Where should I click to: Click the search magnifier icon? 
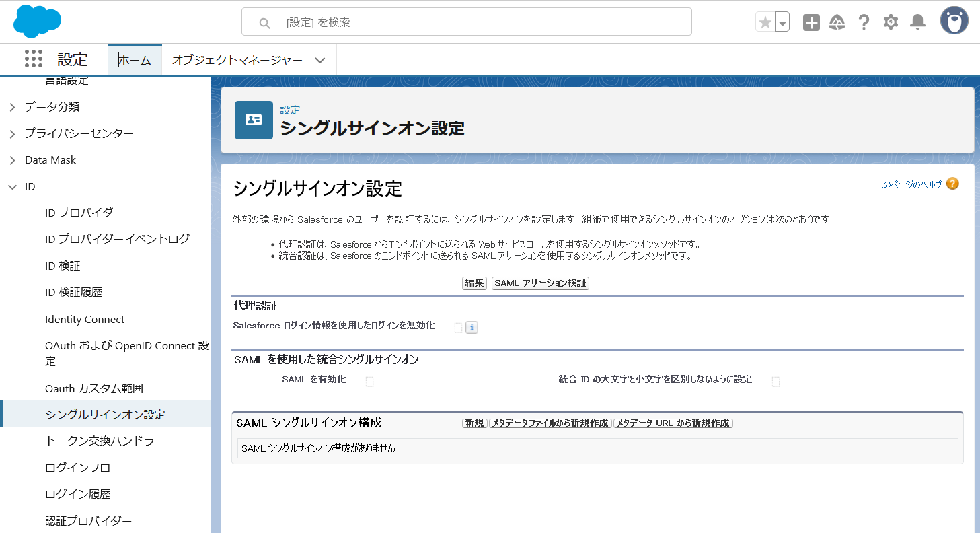(x=265, y=23)
